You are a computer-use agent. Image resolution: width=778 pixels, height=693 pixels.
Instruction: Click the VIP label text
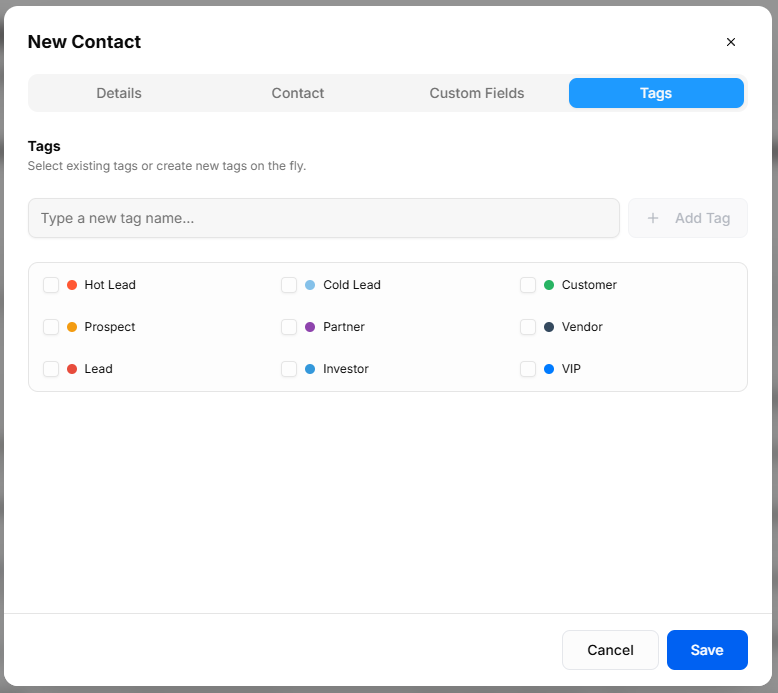(x=571, y=369)
